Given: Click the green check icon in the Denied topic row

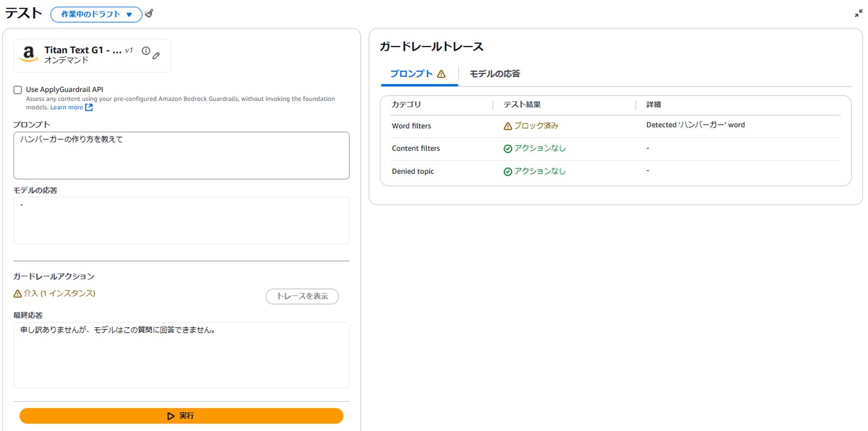Looking at the screenshot, I should [x=507, y=172].
